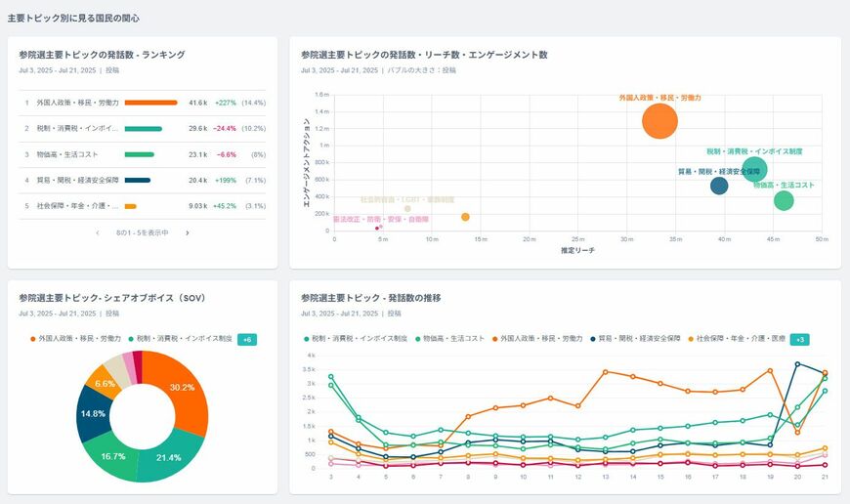Click the small orange bubble near 13m reach
This screenshot has height=504, width=850.
[465, 217]
